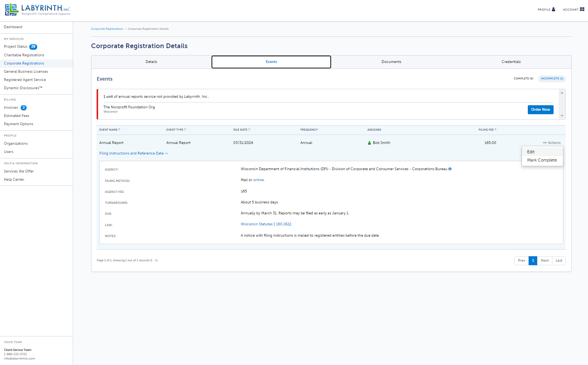Click the $65.00 filing fee cell
Viewport: 588px width, 365px height.
[x=490, y=143]
